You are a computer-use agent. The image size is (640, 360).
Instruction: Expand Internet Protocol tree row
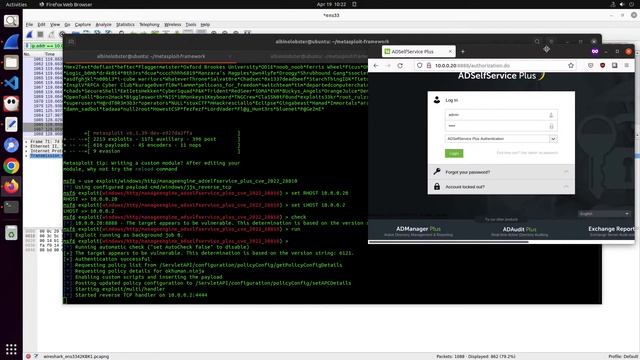click(x=27, y=151)
